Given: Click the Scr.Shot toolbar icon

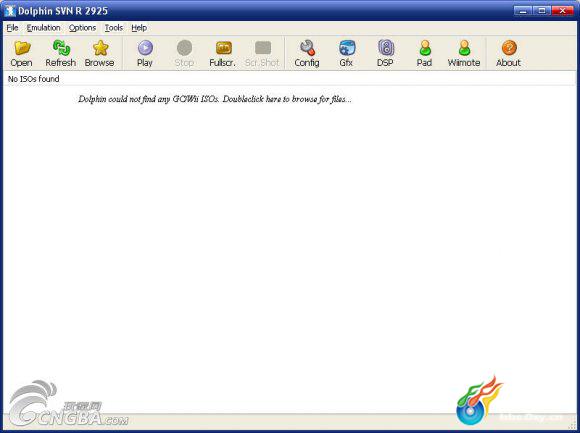Looking at the screenshot, I should (x=262, y=54).
